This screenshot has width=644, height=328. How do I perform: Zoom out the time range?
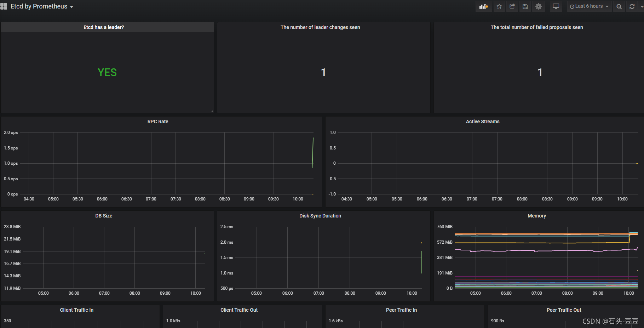coord(619,6)
